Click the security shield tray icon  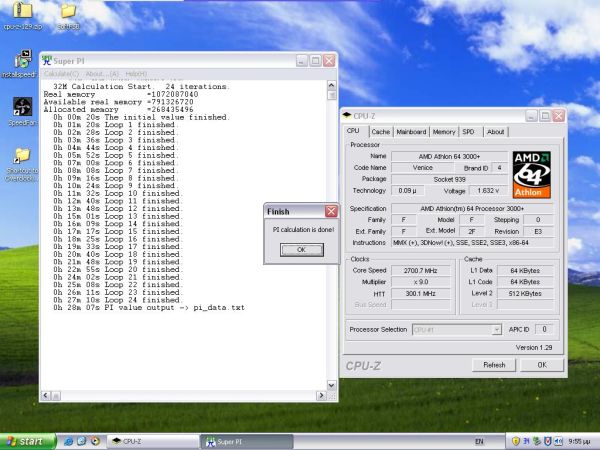click(x=515, y=442)
